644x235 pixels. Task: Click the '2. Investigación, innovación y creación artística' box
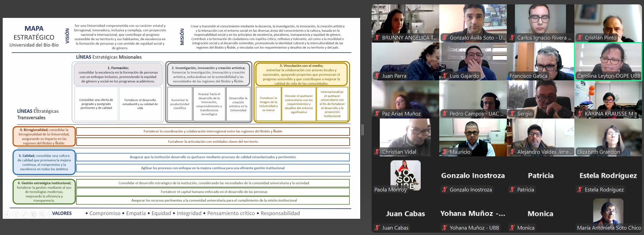click(208, 74)
